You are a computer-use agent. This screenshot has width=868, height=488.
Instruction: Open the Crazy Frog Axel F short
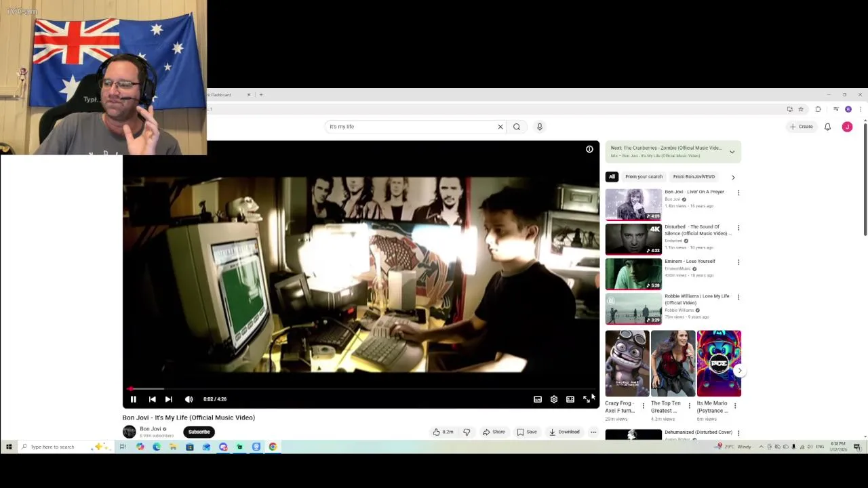tap(627, 363)
